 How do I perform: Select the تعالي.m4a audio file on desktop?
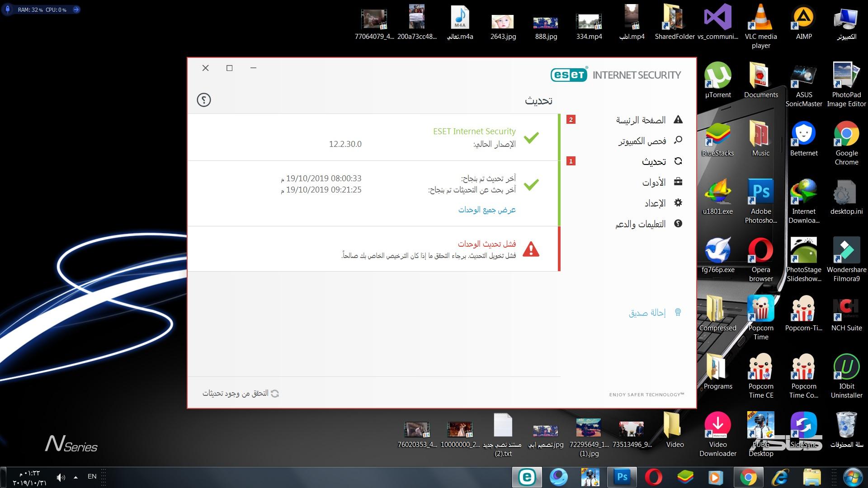(460, 22)
